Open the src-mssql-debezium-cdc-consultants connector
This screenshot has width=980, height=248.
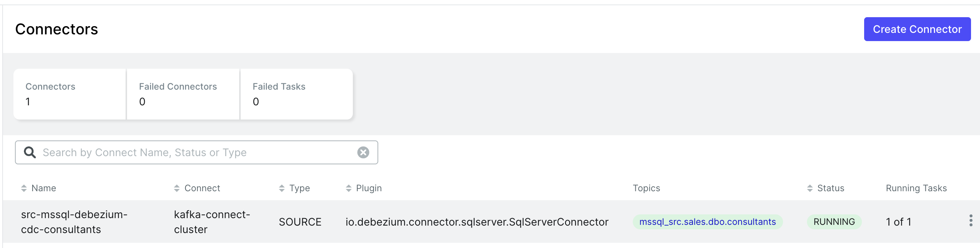tap(74, 222)
